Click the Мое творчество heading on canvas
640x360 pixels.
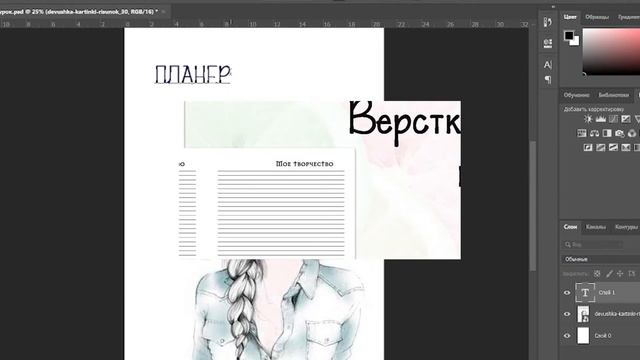304,164
